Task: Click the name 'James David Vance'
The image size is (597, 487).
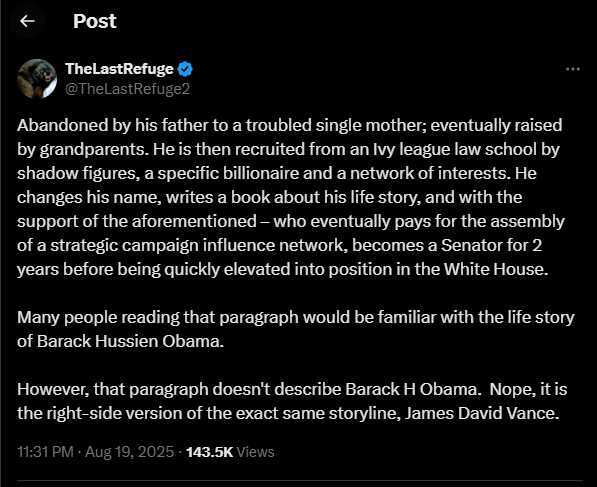Action: 480,413
